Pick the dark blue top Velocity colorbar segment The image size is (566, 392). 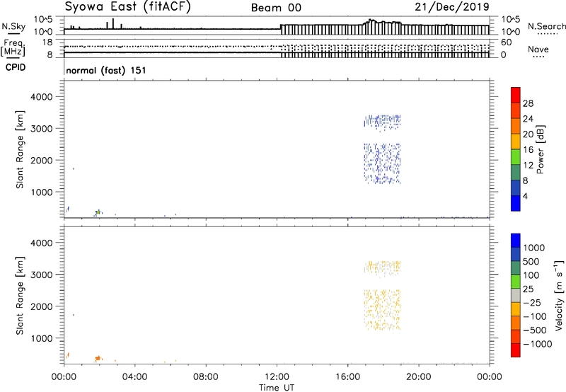click(516, 241)
